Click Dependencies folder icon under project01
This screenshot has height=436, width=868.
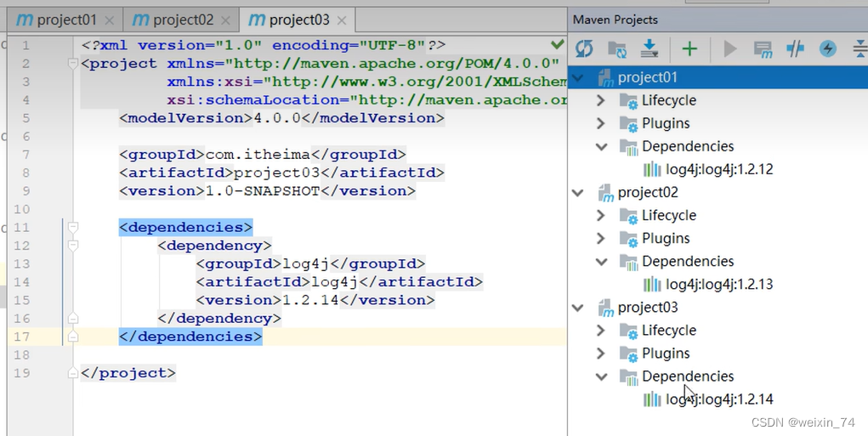(x=629, y=147)
